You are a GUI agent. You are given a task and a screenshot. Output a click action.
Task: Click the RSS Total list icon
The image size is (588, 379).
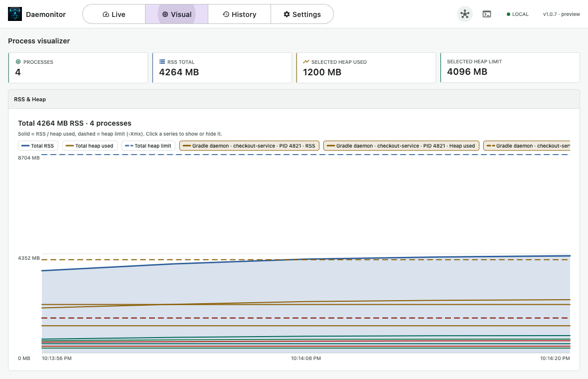click(162, 62)
